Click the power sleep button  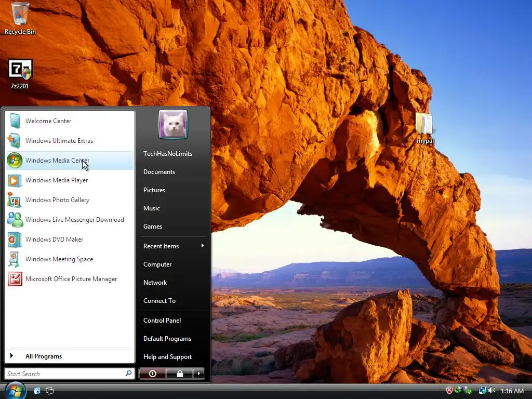tap(152, 374)
